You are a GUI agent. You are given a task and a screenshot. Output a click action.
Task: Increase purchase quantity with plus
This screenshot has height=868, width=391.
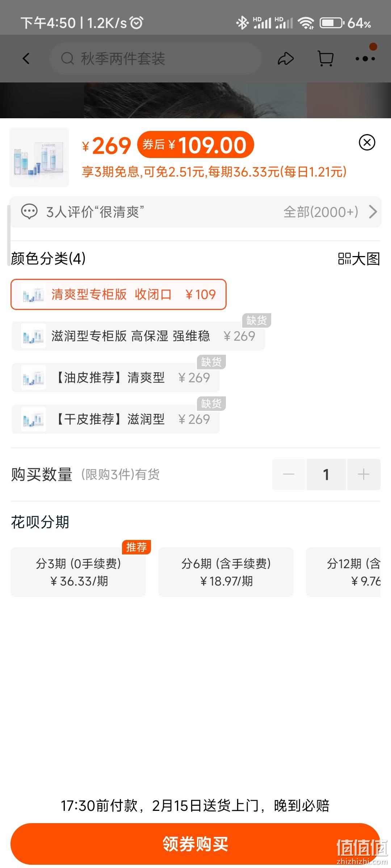pyautogui.click(x=363, y=475)
